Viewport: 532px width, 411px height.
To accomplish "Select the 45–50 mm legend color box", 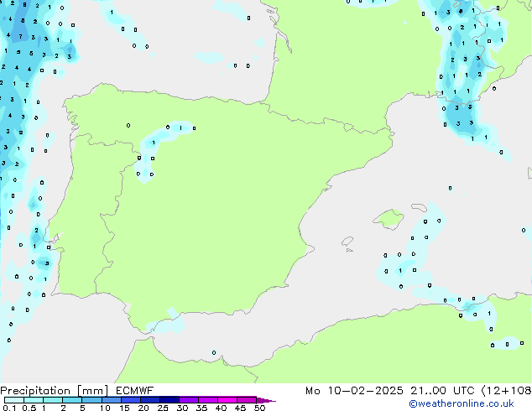I will tap(247, 400).
